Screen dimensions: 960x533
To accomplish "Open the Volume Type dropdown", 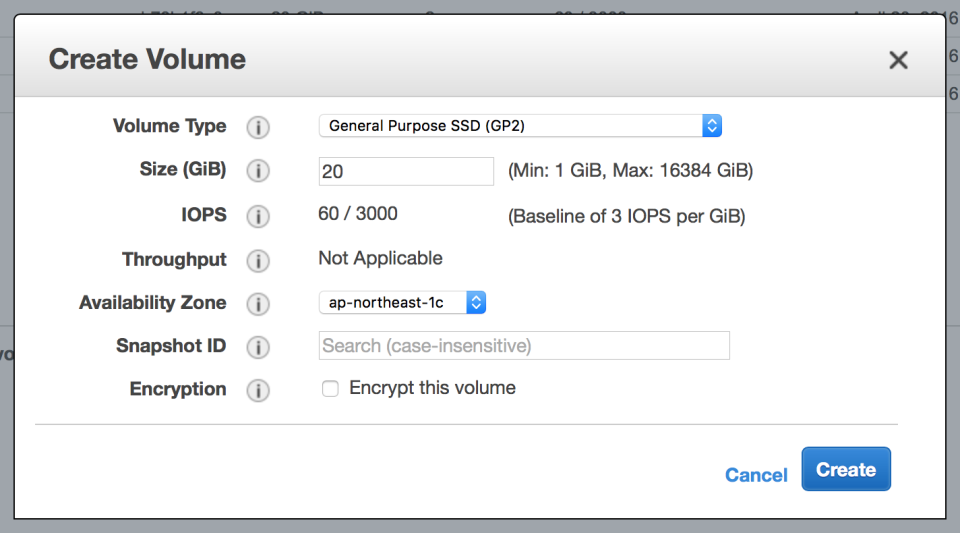I will [519, 126].
